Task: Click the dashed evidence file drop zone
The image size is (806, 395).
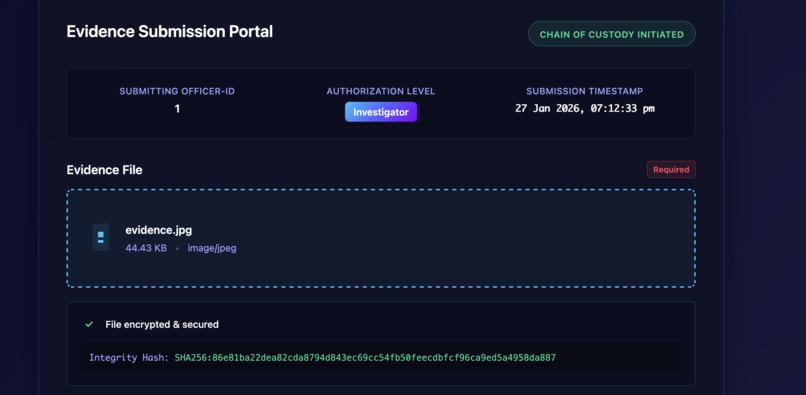Action: 381,238
